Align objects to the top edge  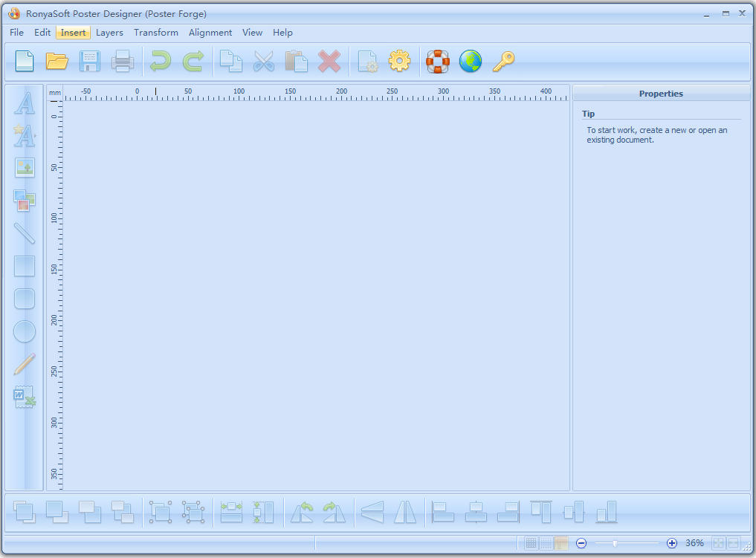coord(541,512)
